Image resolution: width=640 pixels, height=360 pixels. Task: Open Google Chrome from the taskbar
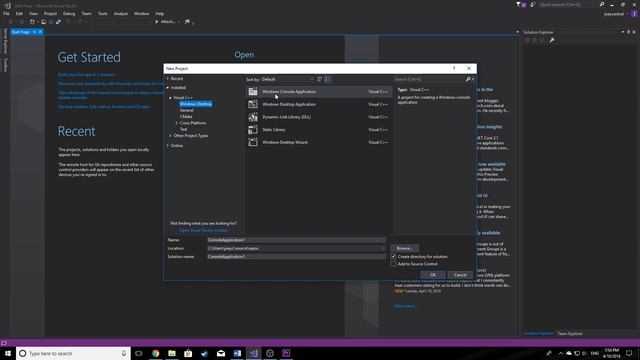tap(156, 353)
